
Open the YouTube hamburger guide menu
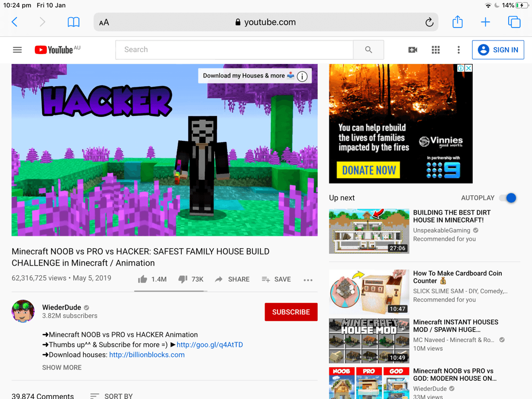pyautogui.click(x=17, y=50)
